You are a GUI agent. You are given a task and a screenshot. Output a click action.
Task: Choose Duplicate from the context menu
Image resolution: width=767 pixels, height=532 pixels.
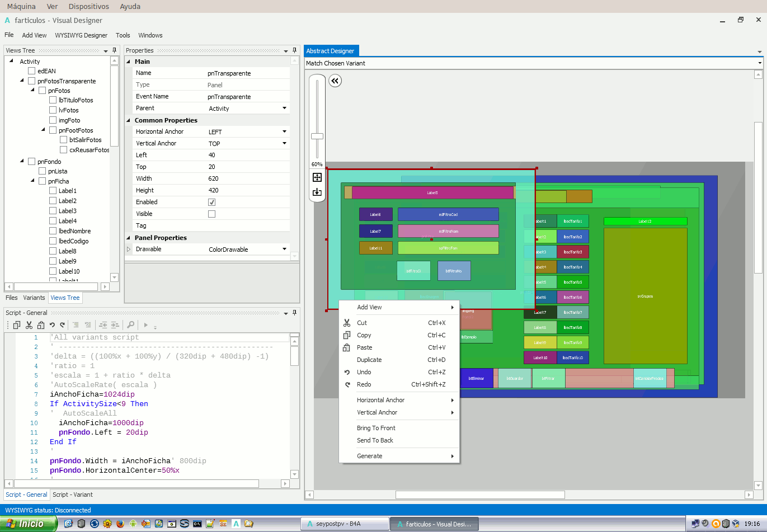click(x=369, y=360)
